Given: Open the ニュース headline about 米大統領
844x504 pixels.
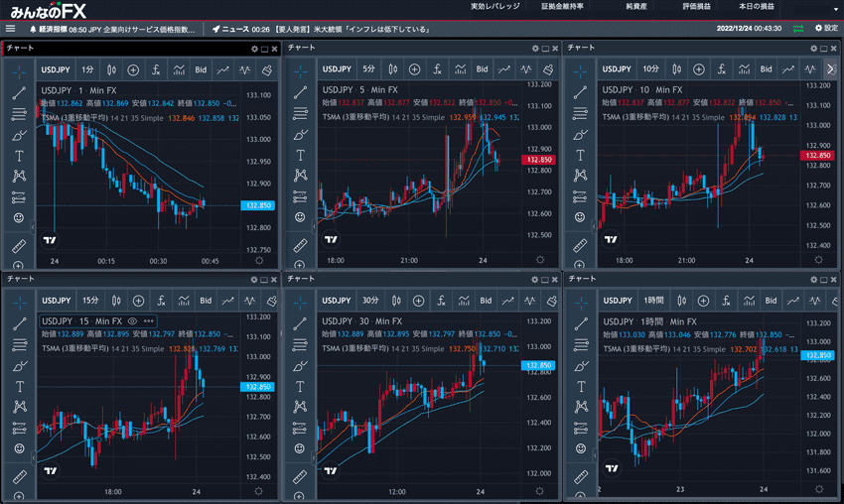Looking at the screenshot, I should coord(322,29).
